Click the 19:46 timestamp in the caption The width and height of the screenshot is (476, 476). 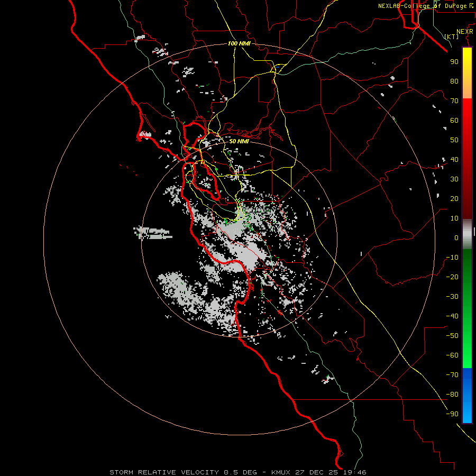point(355,472)
